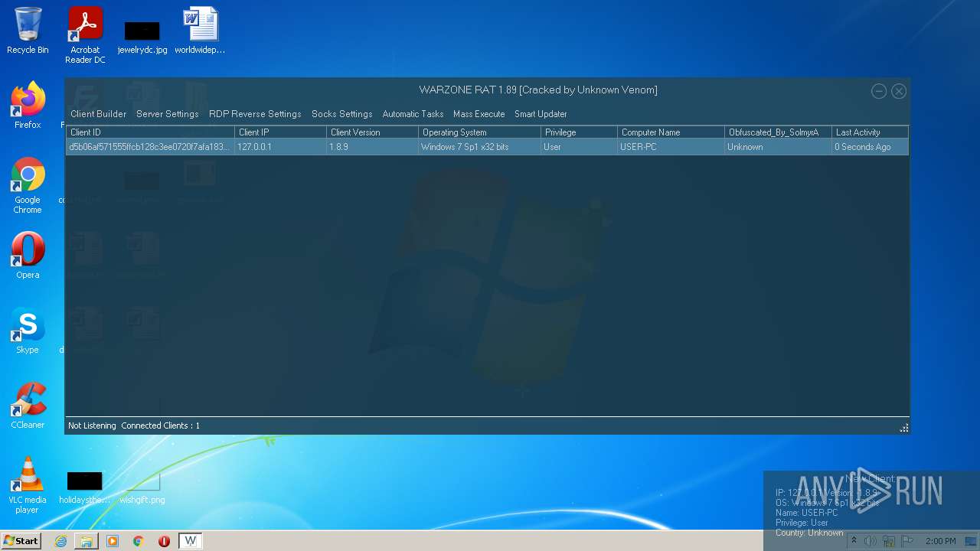Click the 127.0.0.1 client IP cell
Image resolution: width=980 pixels, height=551 pixels.
click(280, 147)
